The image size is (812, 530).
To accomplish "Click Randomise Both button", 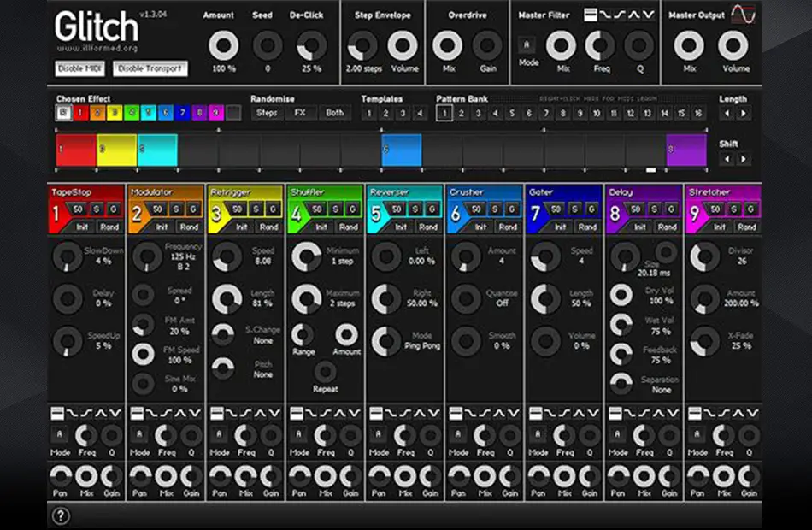I will tap(334, 113).
